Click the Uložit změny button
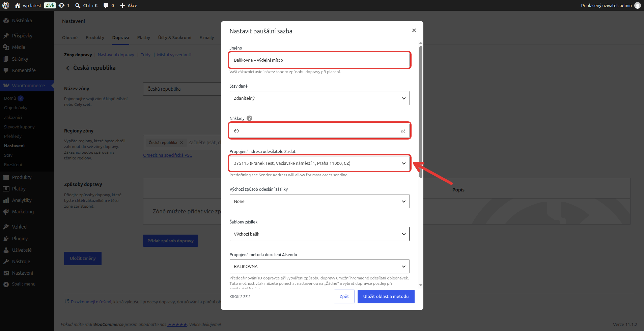This screenshot has width=644, height=331. [83, 259]
